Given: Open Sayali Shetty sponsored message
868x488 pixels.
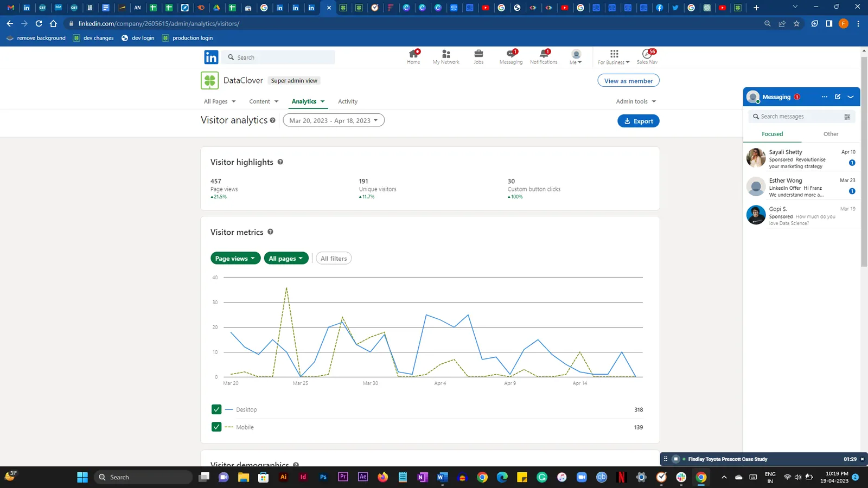Looking at the screenshot, I should click(x=801, y=158).
